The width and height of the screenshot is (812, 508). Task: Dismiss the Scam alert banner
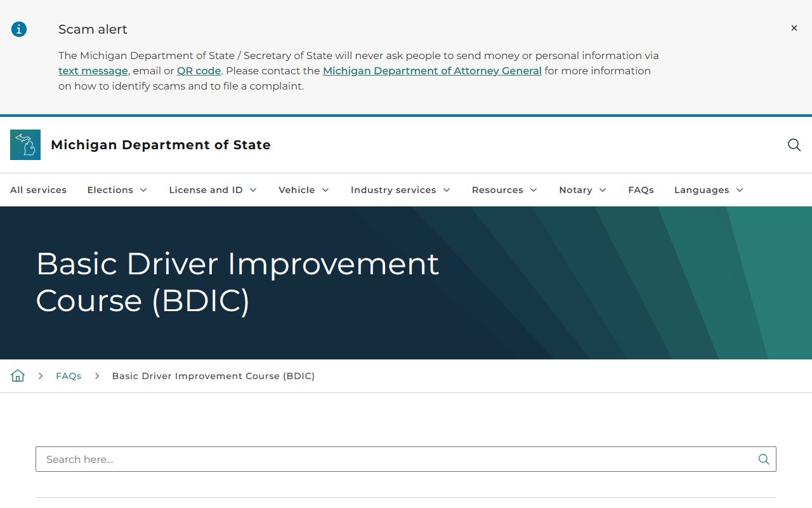click(794, 28)
